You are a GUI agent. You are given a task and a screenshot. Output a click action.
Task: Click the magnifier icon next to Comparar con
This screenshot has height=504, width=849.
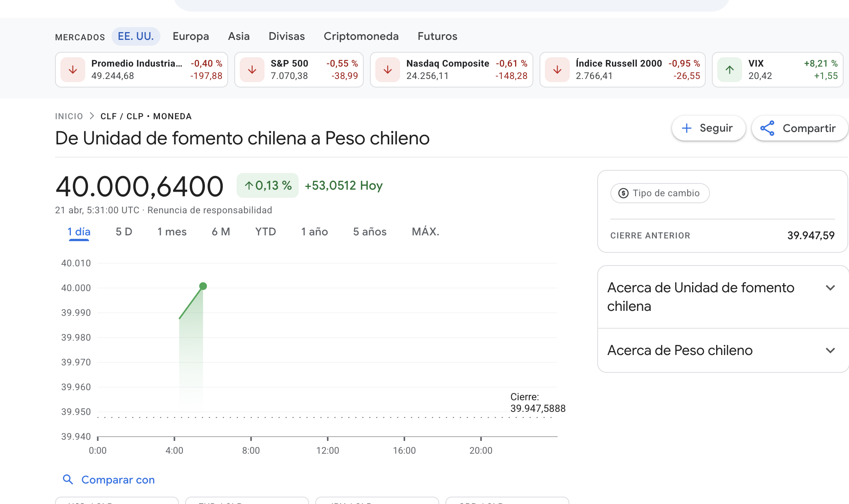pyautogui.click(x=68, y=480)
